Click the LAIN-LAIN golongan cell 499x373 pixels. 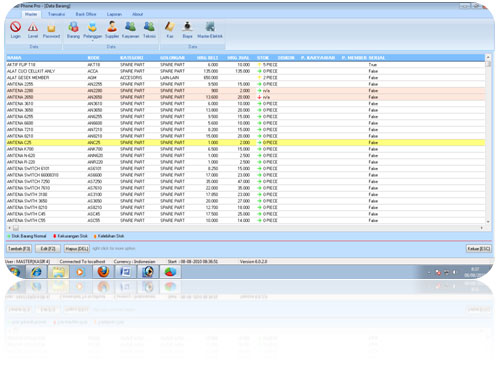tap(169, 78)
